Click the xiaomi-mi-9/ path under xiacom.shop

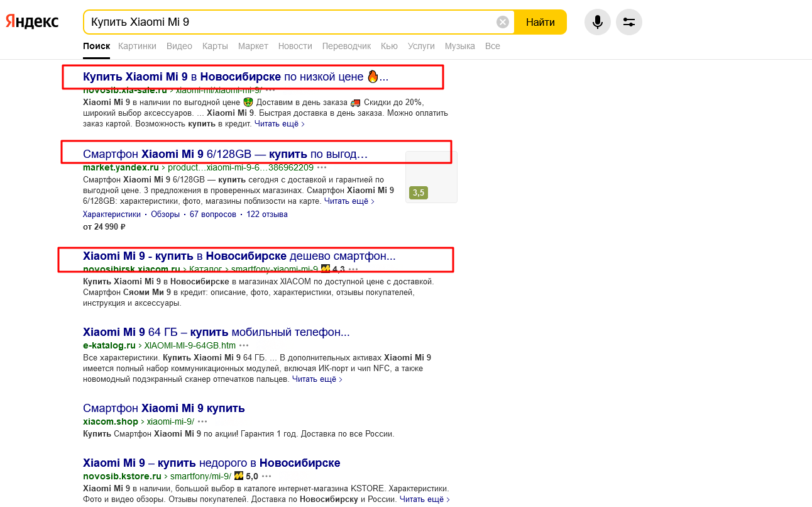[x=170, y=421]
